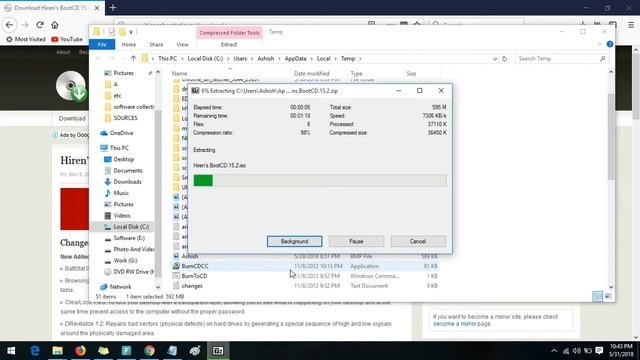Sort by the Size column header
Viewport: 640px width, 360px height.
411,74
